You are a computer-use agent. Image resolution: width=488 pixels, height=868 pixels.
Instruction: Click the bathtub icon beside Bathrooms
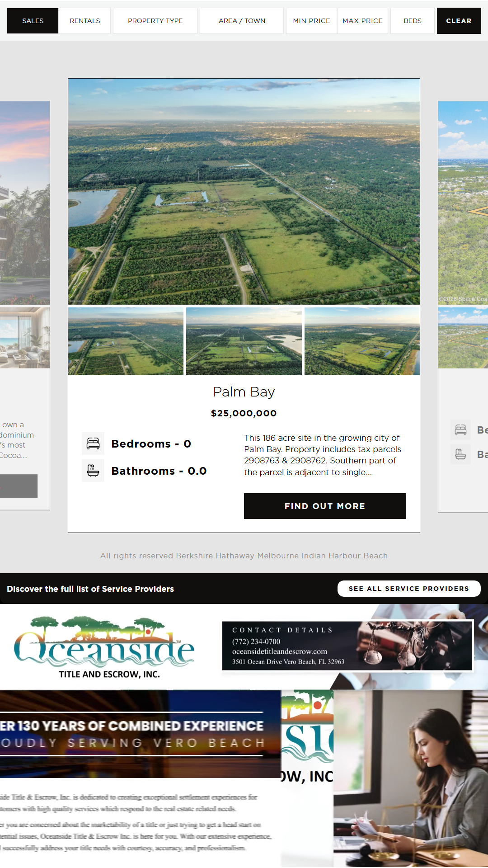pyautogui.click(x=93, y=471)
